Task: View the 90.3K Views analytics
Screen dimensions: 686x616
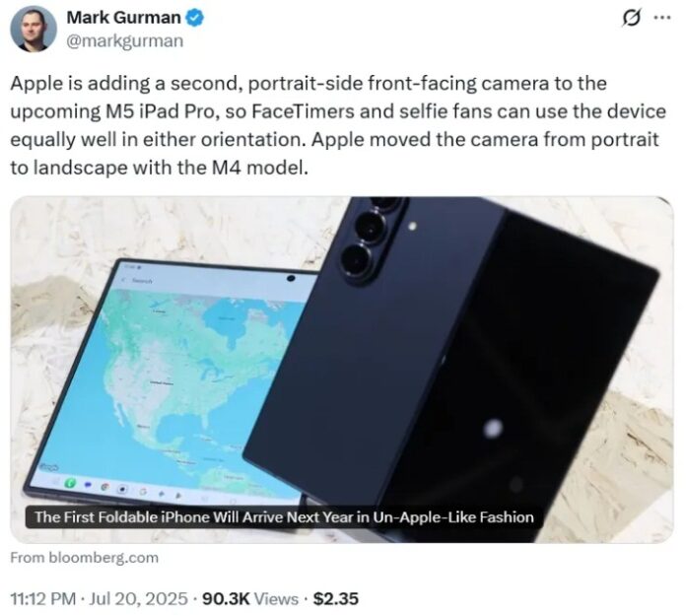Action: pyautogui.click(x=250, y=599)
